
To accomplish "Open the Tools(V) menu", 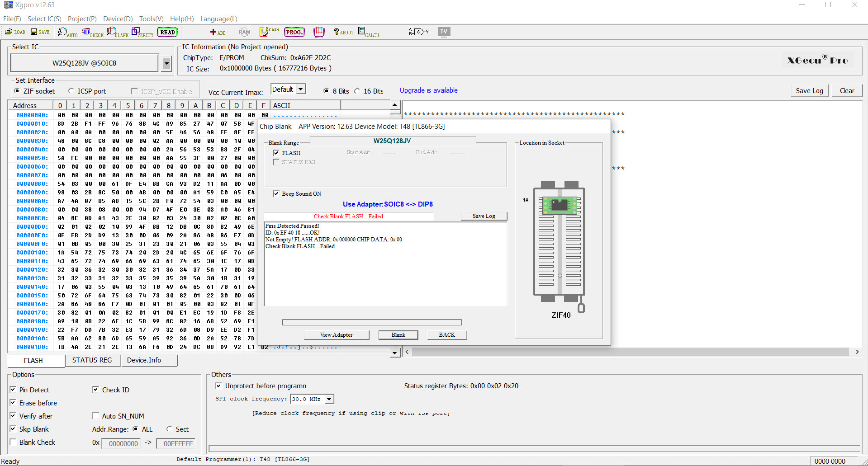I will (x=151, y=19).
